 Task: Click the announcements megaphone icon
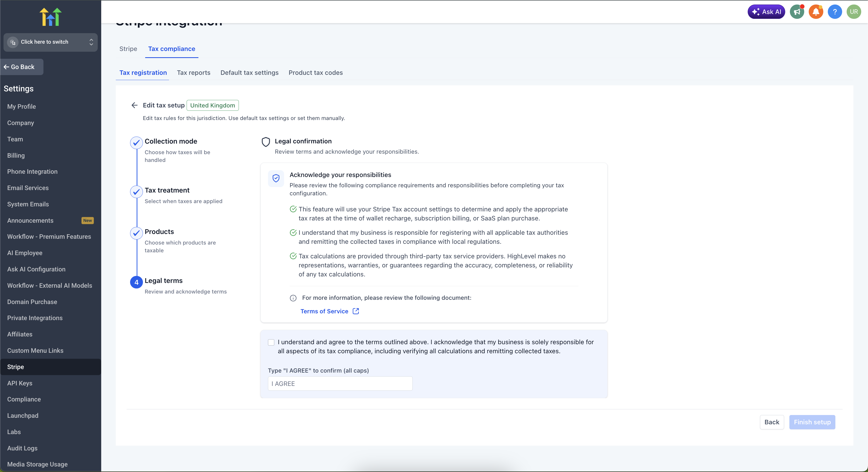coord(797,12)
